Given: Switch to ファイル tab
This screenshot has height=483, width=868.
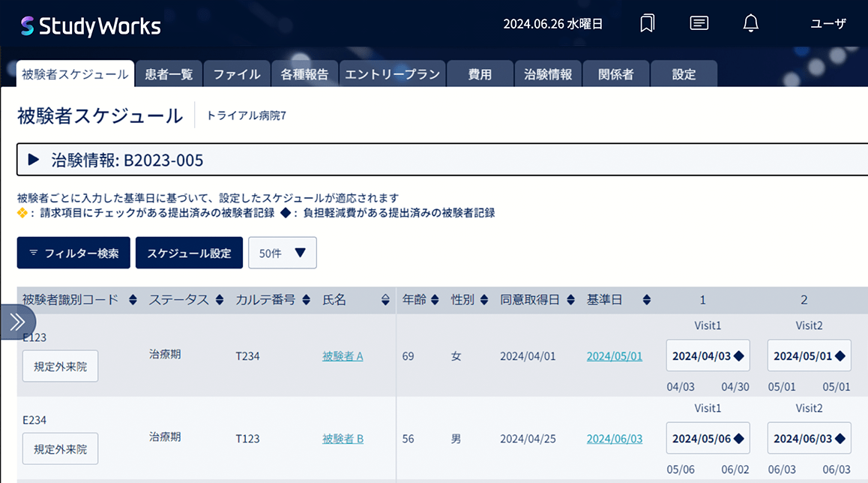Looking at the screenshot, I should [237, 74].
